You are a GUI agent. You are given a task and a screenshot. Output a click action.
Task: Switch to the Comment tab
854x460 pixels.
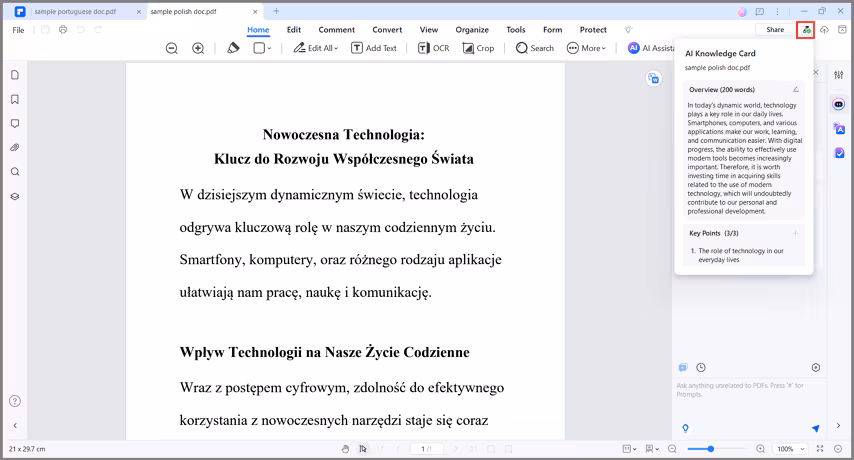pos(337,30)
